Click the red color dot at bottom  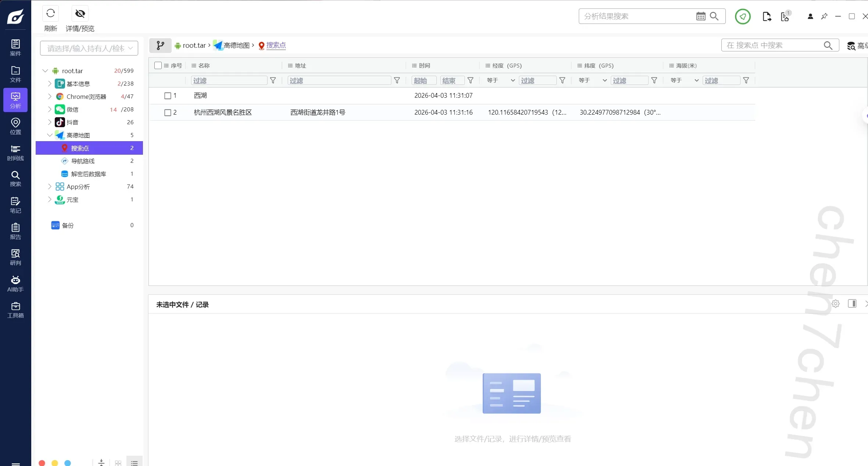click(x=42, y=463)
